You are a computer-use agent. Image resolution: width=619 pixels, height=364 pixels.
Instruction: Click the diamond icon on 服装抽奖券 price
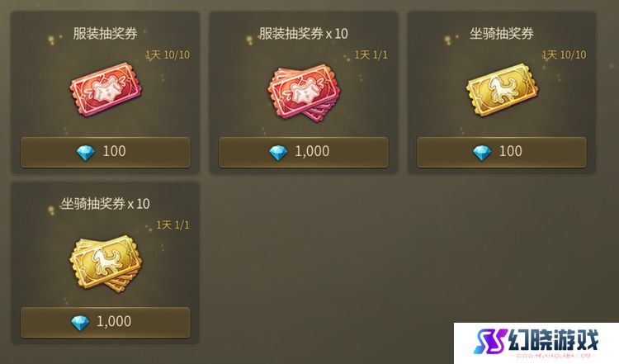tap(86, 153)
